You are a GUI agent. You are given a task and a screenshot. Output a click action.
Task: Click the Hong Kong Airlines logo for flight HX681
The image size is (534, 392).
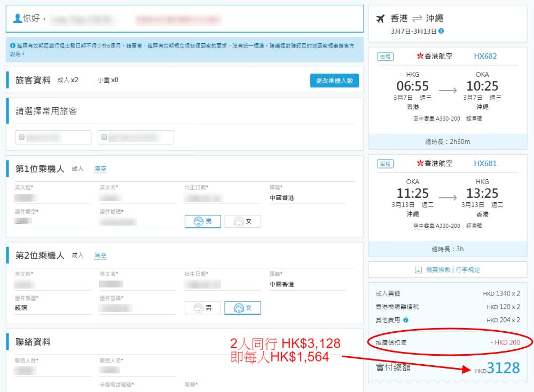(420, 163)
